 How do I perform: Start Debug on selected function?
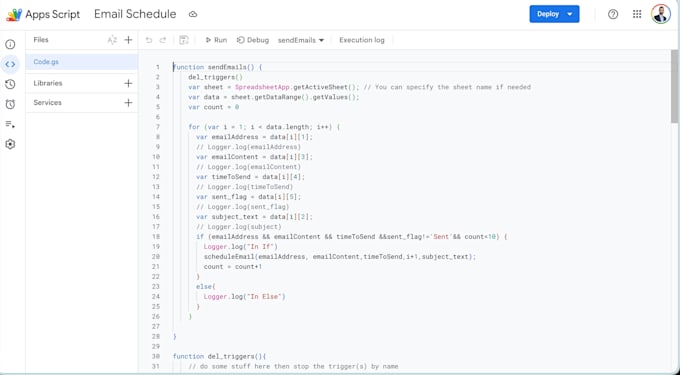pos(253,40)
